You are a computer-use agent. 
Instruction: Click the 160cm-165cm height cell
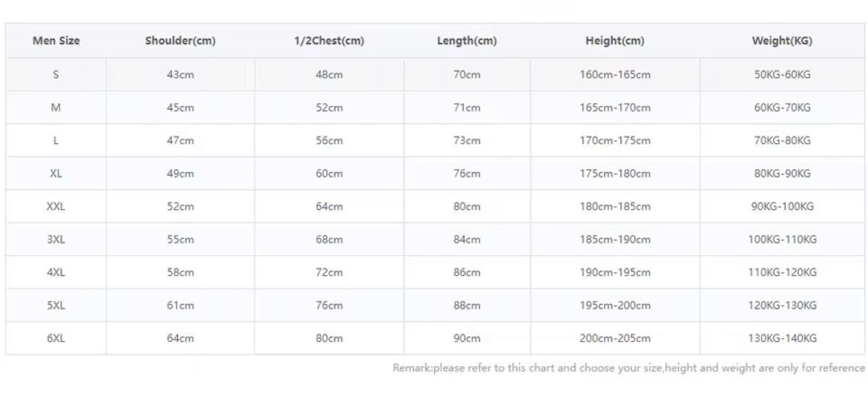(x=615, y=75)
